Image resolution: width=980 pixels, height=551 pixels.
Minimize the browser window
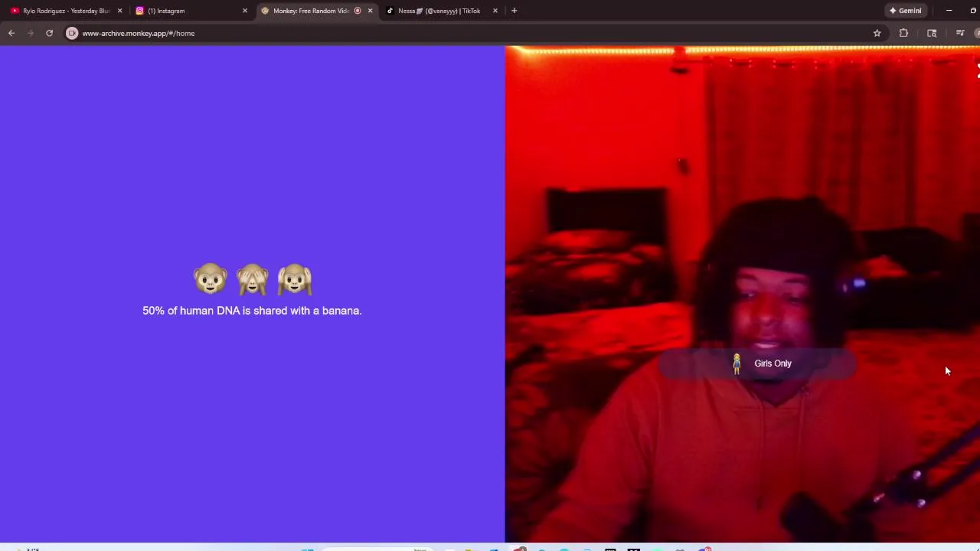949,11
